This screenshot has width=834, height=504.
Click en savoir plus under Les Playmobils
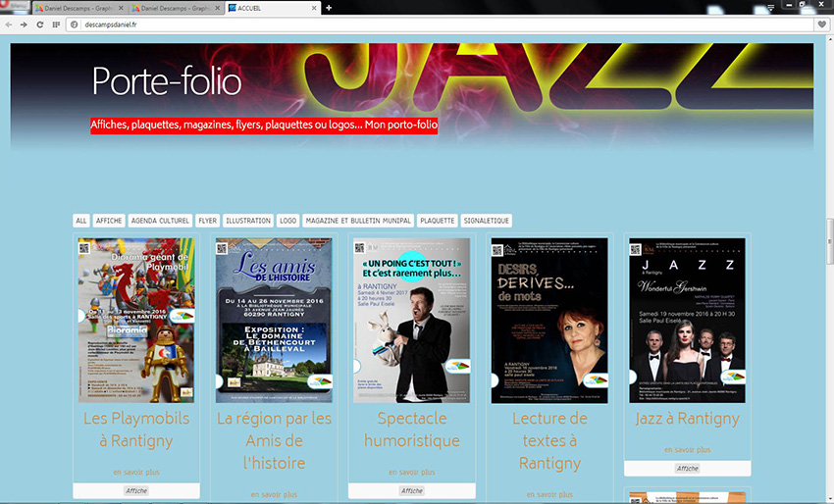[x=136, y=472]
